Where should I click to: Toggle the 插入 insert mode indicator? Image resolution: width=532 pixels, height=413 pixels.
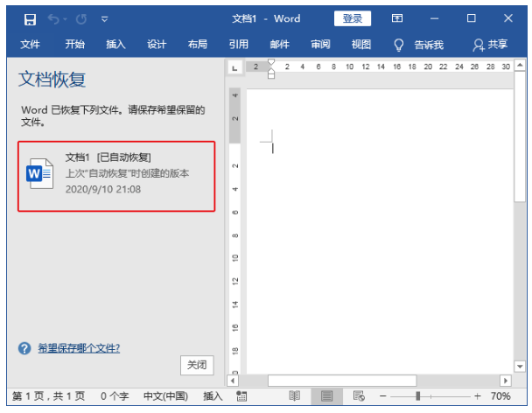click(x=213, y=396)
